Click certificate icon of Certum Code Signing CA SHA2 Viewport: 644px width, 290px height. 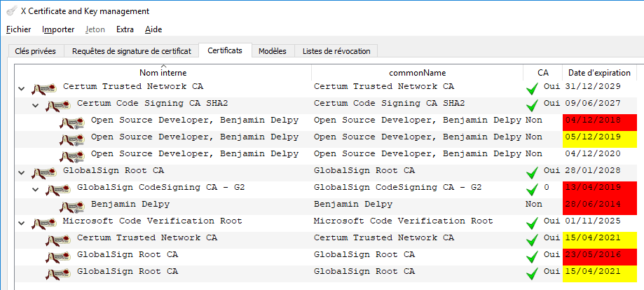click(x=58, y=105)
